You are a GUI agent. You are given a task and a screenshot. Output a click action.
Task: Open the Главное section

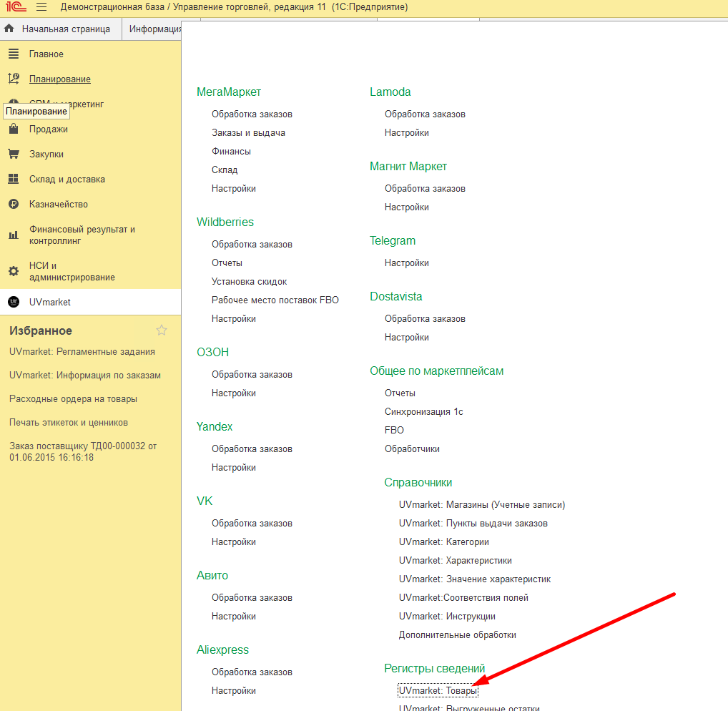(46, 54)
